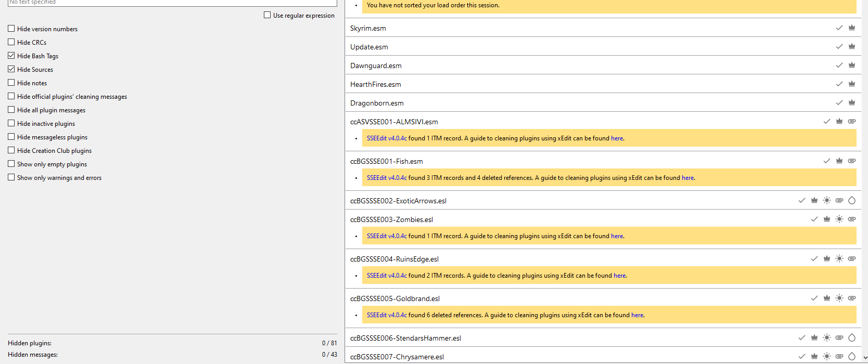Open SSEEdit v4.0.4c link under ccBGSSSE003-Zombies.esl
This screenshot has height=364, width=868.
387,236
